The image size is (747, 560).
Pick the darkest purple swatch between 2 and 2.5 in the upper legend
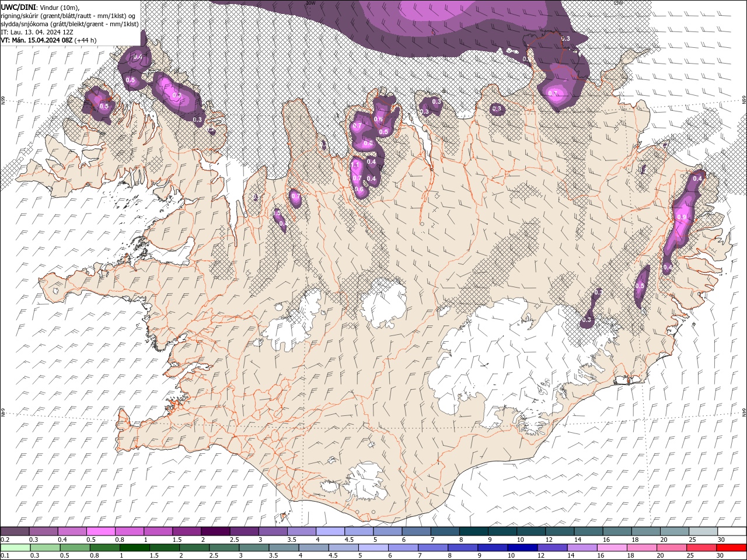tap(215, 531)
